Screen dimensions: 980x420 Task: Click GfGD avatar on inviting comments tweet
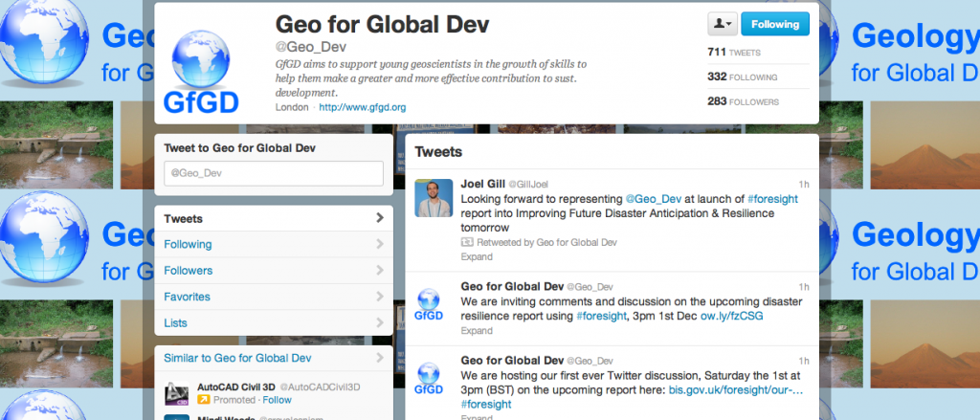[429, 303]
